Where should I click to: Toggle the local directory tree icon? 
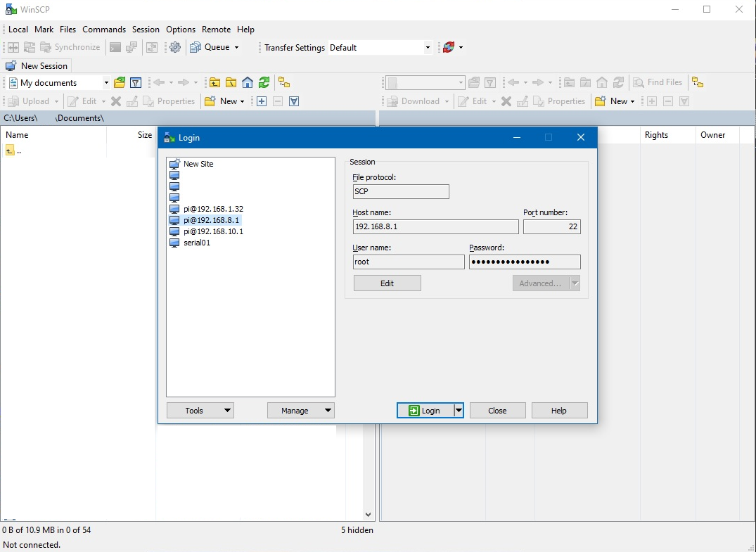284,83
